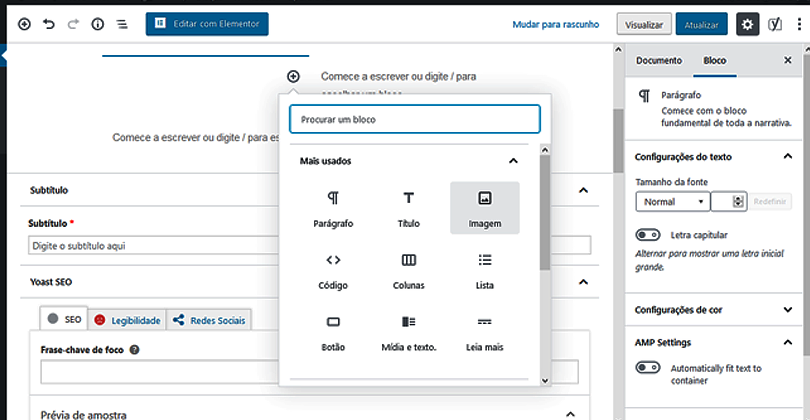Viewport: 810px width, 420px height.
Task: Insert a Lista block
Action: point(485,271)
